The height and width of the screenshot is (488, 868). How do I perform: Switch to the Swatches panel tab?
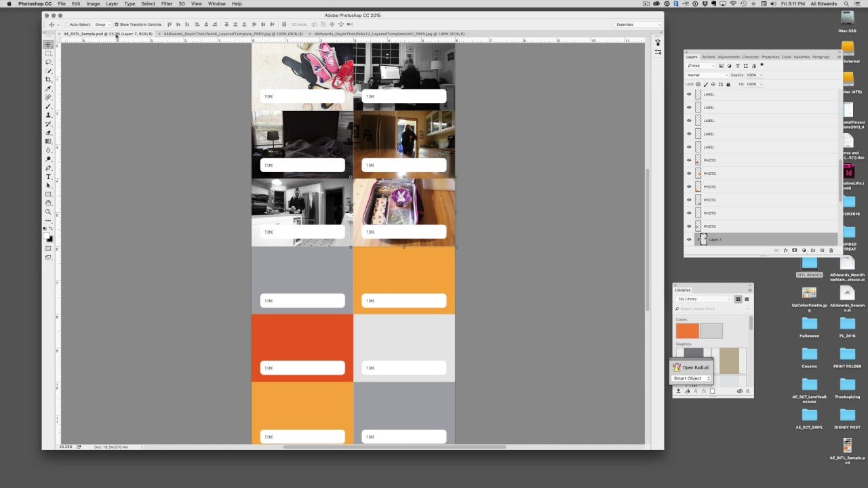(x=802, y=57)
